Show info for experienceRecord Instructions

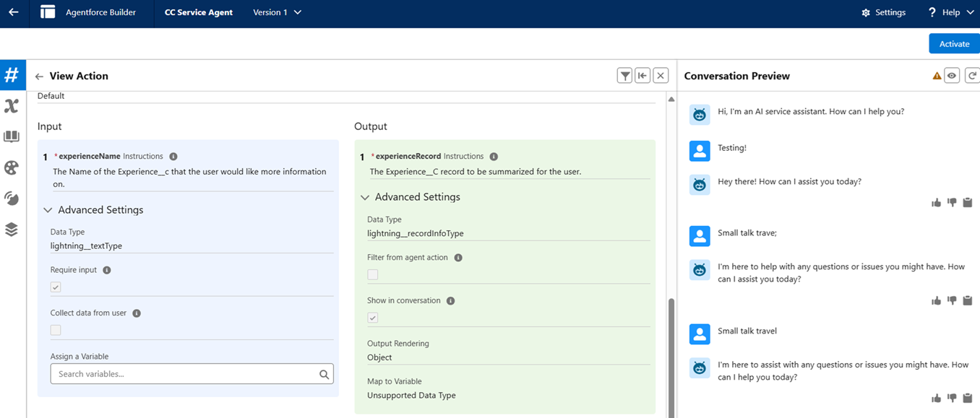pyautogui.click(x=494, y=157)
